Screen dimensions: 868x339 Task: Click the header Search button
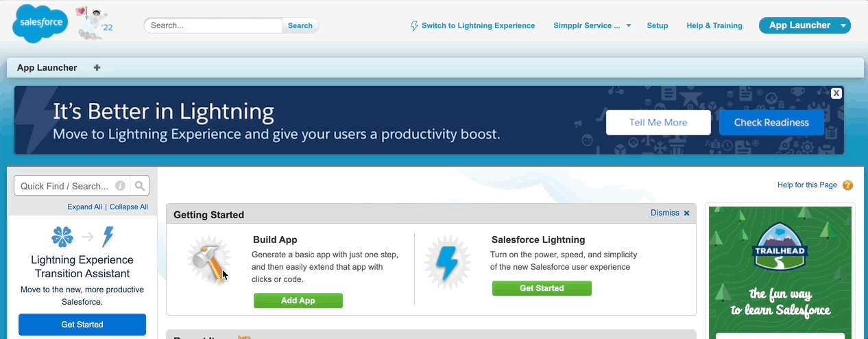click(300, 25)
